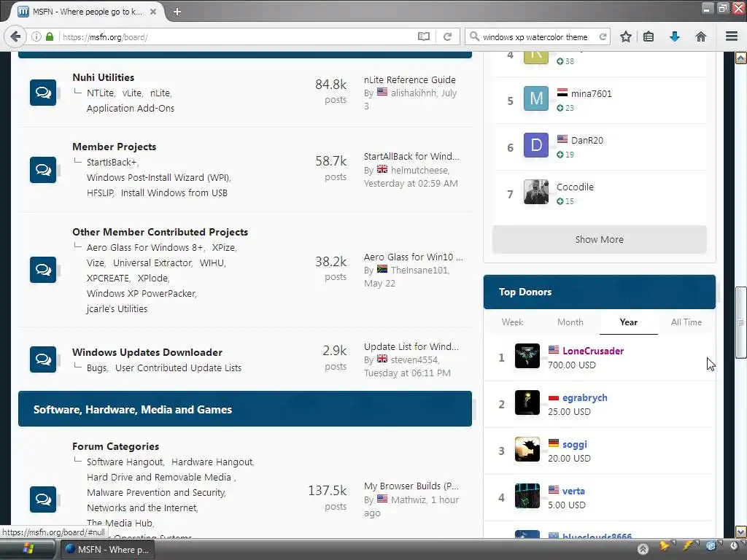Open User Contributed Update Lists subforum
The width and height of the screenshot is (747, 560).
coord(178,368)
